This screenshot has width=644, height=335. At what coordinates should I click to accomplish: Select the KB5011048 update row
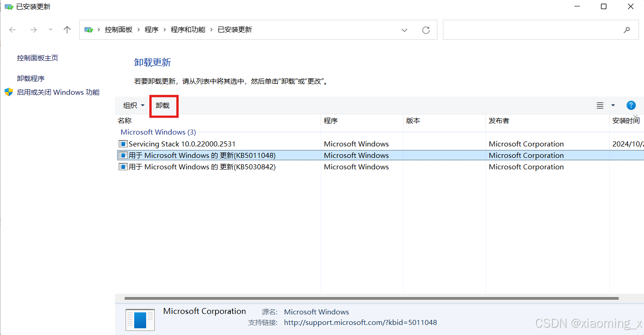click(x=379, y=156)
